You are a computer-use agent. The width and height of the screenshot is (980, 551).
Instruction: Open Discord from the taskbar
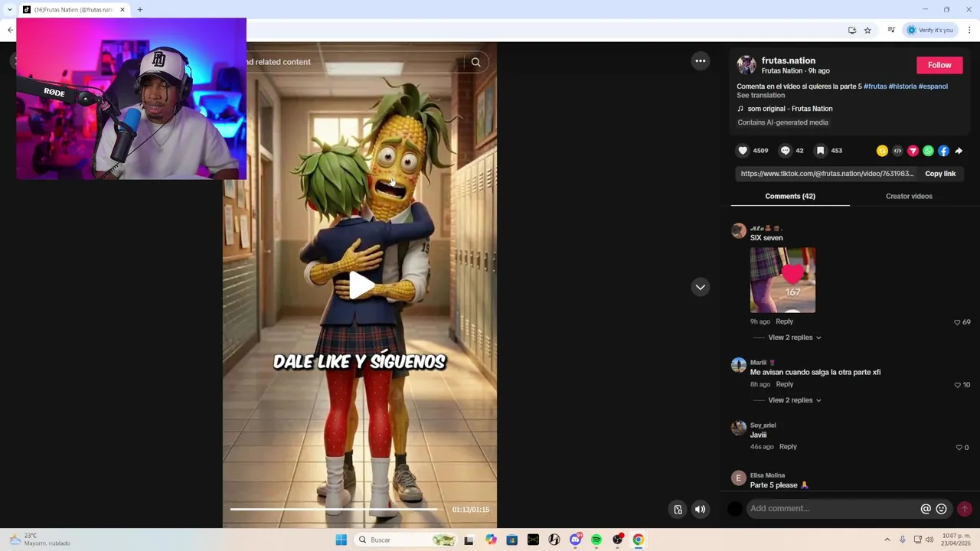[576, 540]
